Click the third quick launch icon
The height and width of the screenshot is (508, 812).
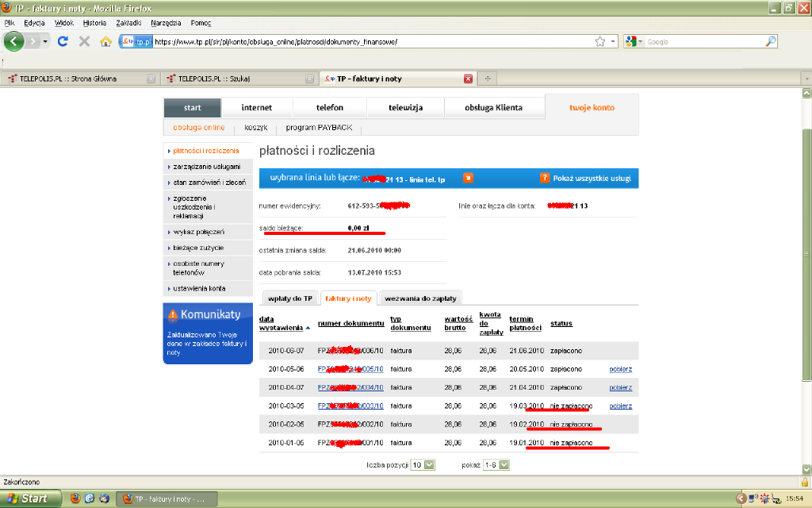coord(104,498)
